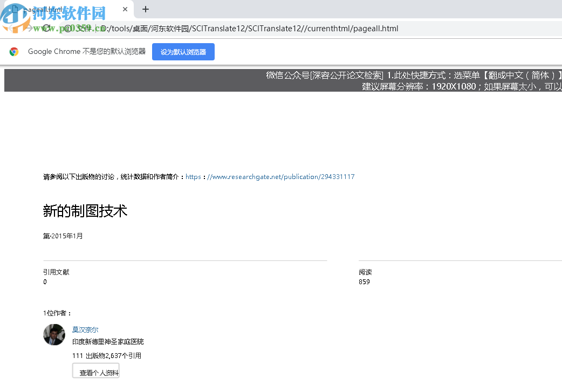Click the title 新的制图技术
Viewport: 562px width, 392px height.
[x=85, y=211]
